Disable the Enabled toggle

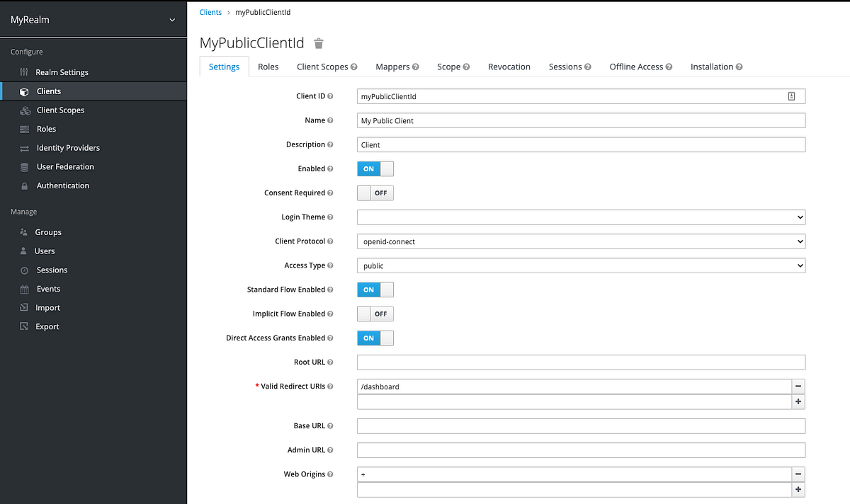coord(375,168)
